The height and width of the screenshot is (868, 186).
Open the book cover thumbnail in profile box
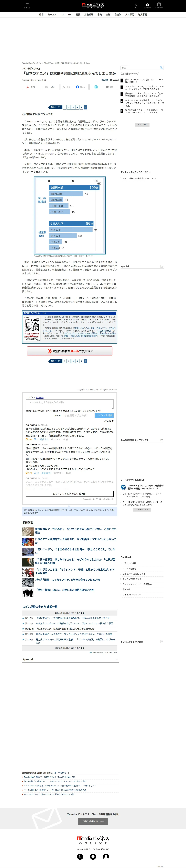point(31,328)
